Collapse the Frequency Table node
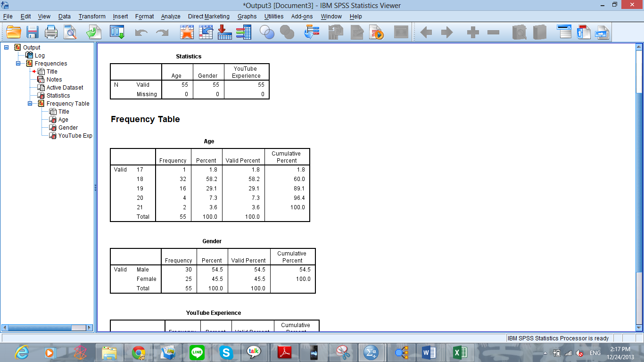Screen dimensions: 644x362 (29, 103)
